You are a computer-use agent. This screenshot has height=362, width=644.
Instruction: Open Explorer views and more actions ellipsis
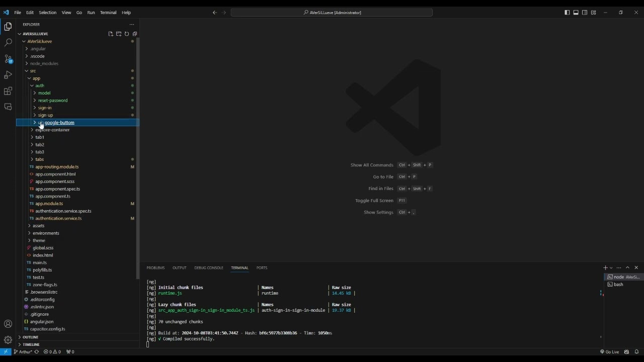click(x=132, y=24)
